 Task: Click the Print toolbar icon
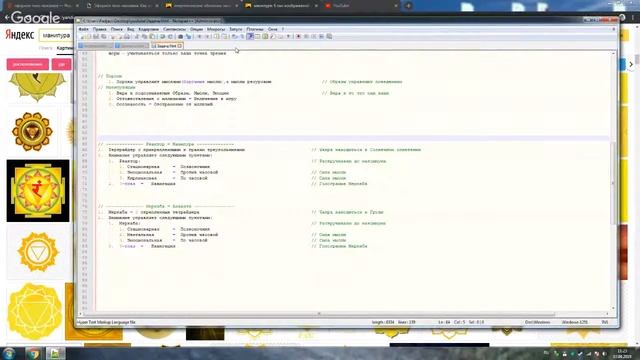tap(127, 37)
